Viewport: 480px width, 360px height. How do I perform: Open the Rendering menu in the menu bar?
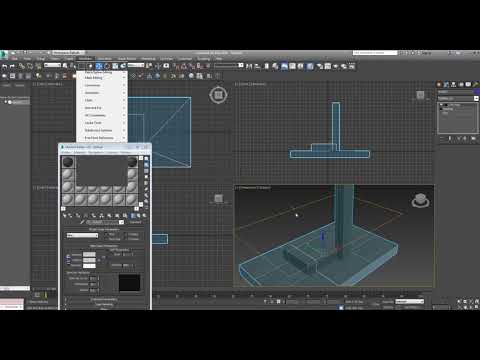pos(148,59)
